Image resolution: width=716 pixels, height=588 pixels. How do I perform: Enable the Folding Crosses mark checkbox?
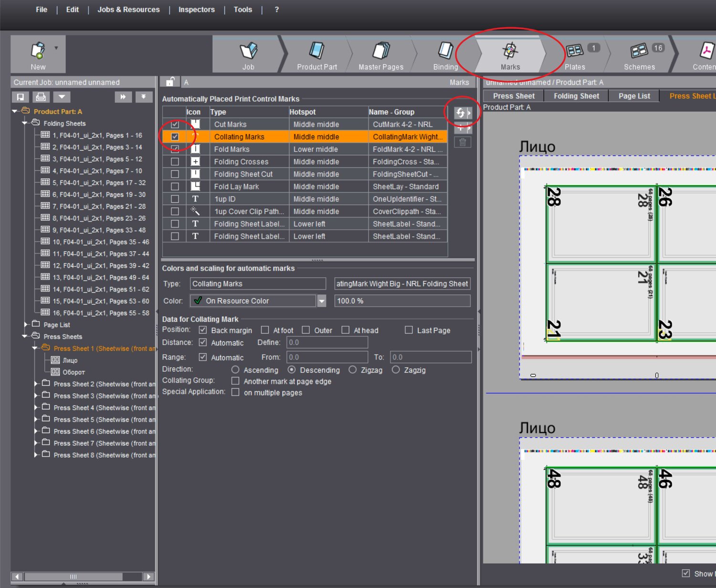(x=175, y=162)
